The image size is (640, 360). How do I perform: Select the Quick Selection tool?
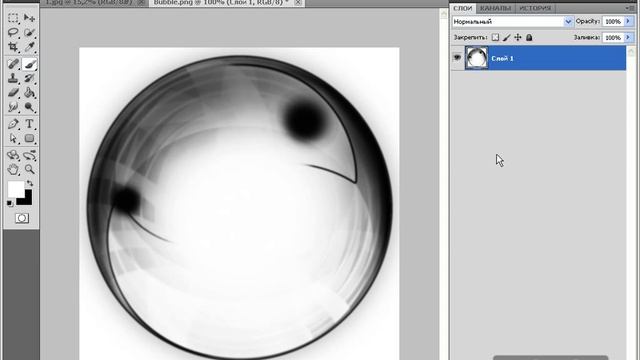(29, 32)
